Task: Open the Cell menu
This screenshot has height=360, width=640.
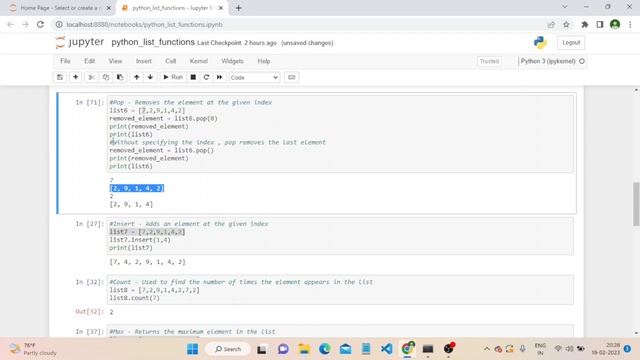Action: click(x=171, y=61)
